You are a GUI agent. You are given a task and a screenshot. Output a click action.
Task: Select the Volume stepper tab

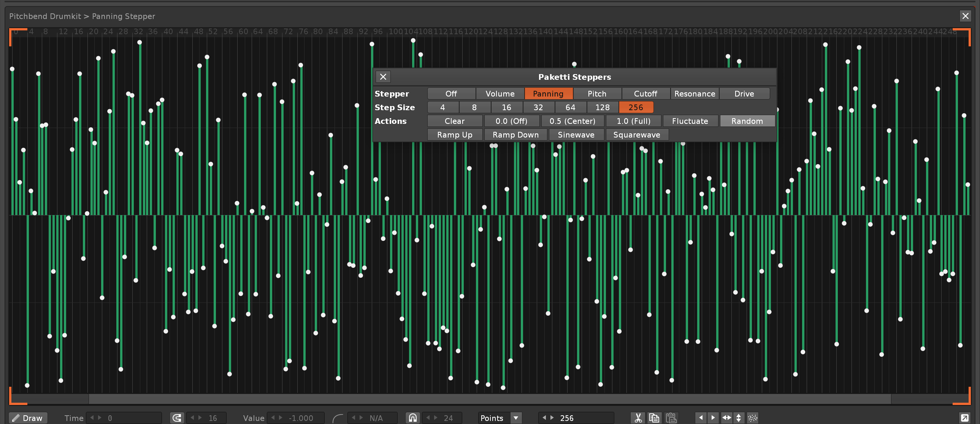[x=500, y=93]
